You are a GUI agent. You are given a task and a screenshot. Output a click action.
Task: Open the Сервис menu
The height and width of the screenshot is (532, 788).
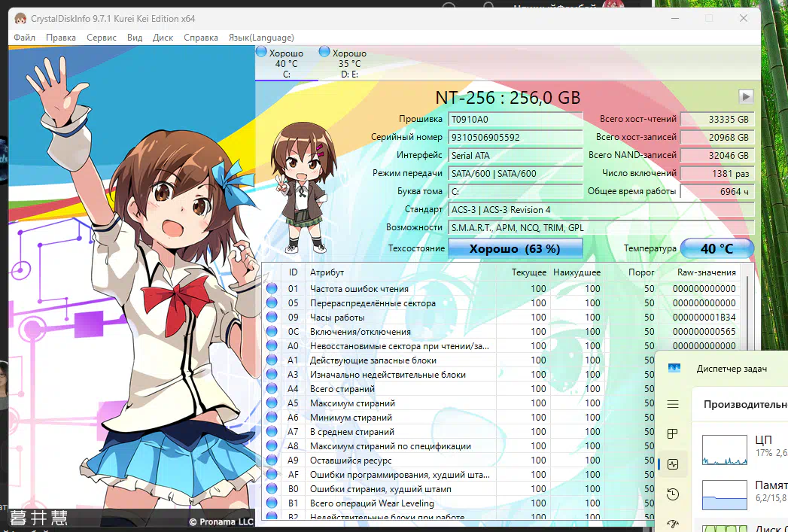coord(102,38)
